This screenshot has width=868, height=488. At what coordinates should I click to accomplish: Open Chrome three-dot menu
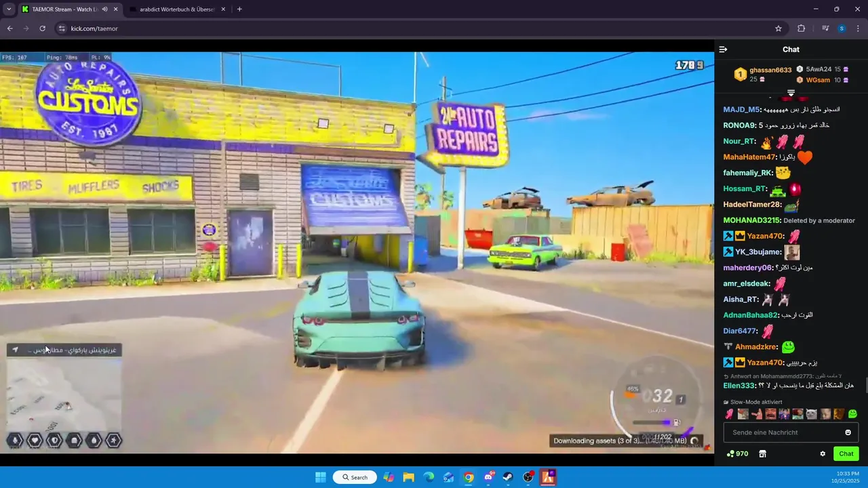(x=858, y=28)
